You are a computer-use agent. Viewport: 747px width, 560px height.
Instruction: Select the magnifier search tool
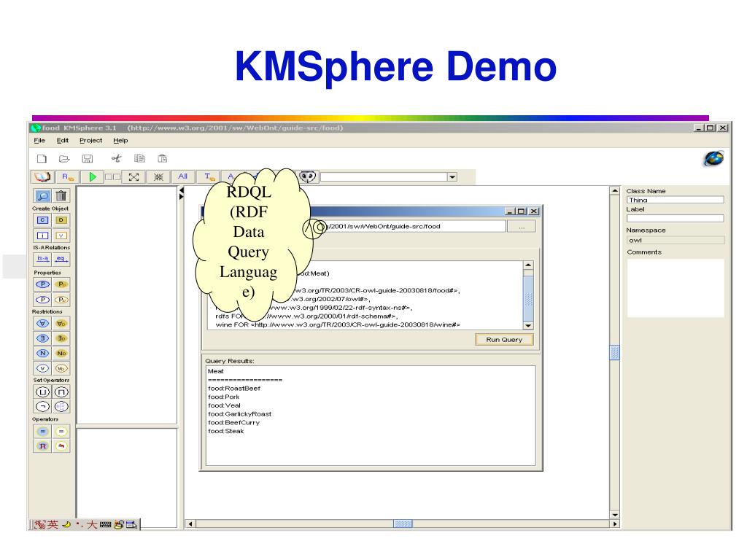[42, 195]
